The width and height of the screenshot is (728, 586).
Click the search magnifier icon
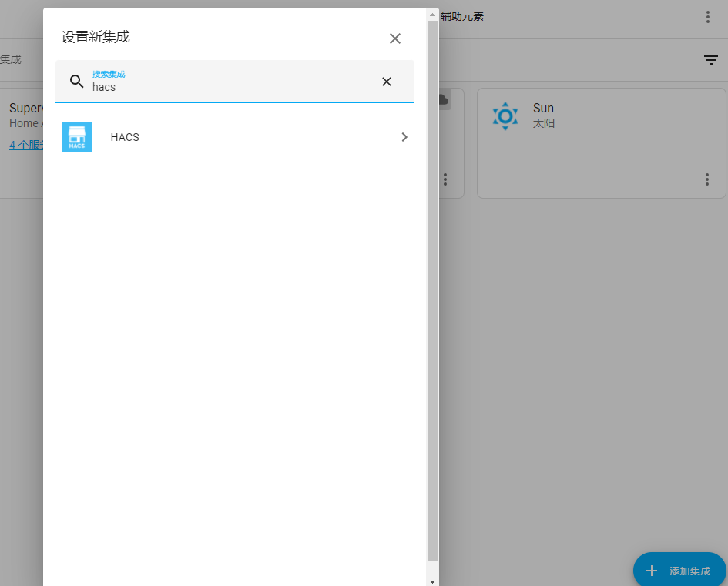click(x=76, y=82)
